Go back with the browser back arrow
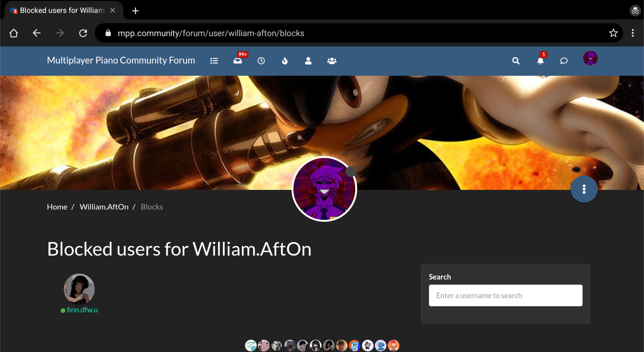This screenshot has width=644, height=352. pos(37,33)
